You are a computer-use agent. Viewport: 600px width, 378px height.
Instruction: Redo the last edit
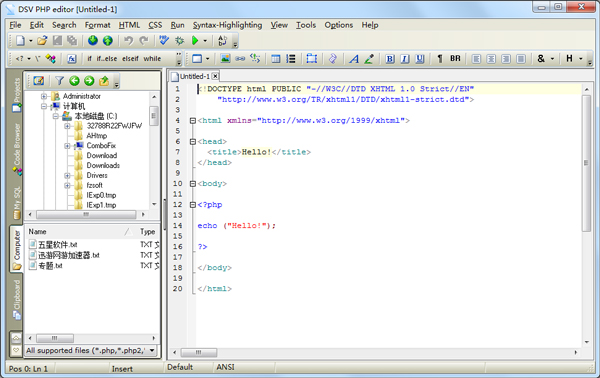(144, 41)
